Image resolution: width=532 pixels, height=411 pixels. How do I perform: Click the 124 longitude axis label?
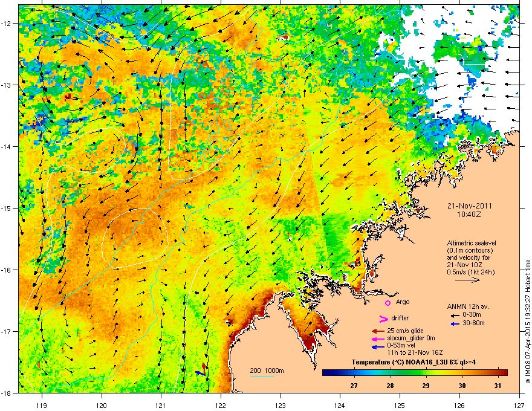click(340, 405)
